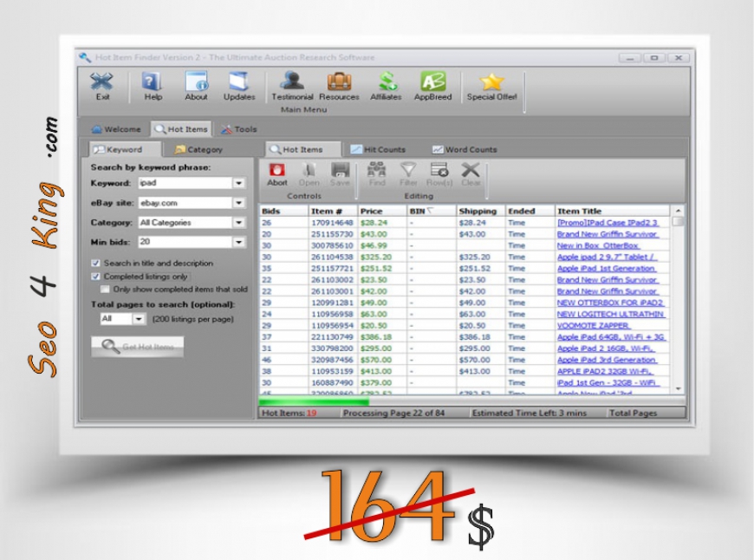This screenshot has height=560, width=754.
Task: Click into the eBay site field
Action: click(185, 203)
